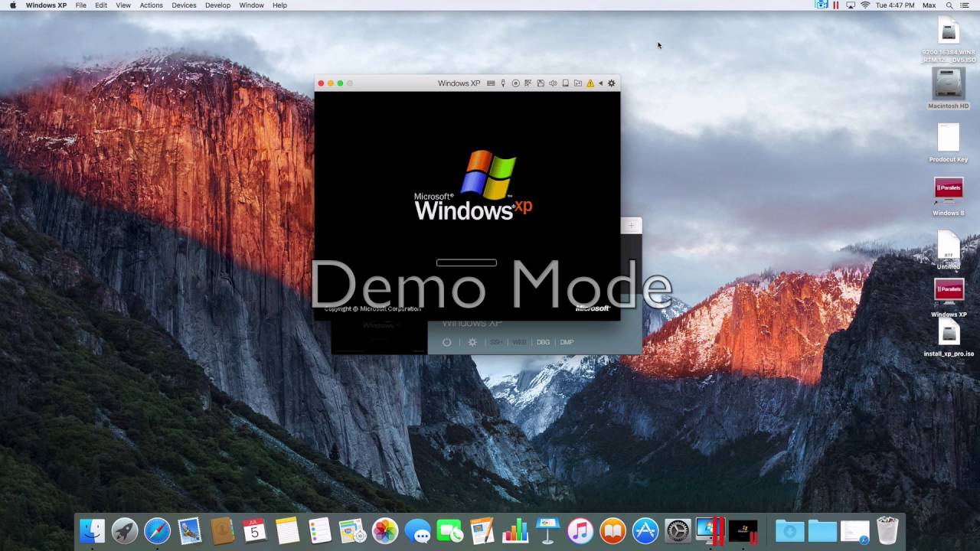Open App Store from the Dock
This screenshot has height=551, width=980.
click(x=645, y=530)
